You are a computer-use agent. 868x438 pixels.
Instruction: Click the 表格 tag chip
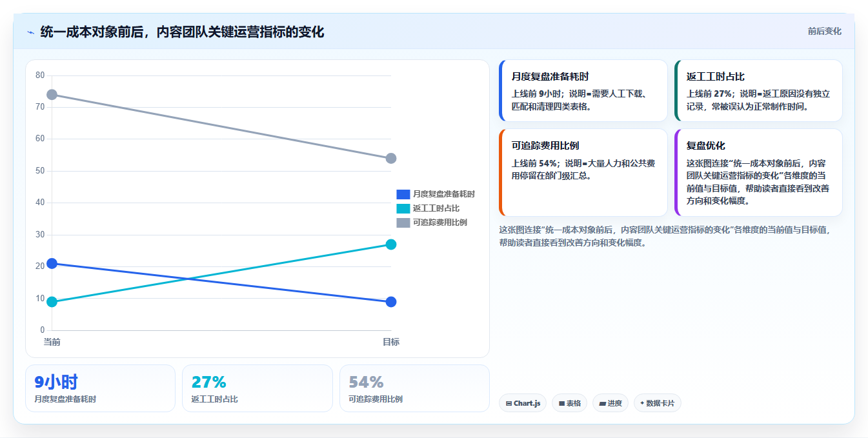click(x=569, y=403)
